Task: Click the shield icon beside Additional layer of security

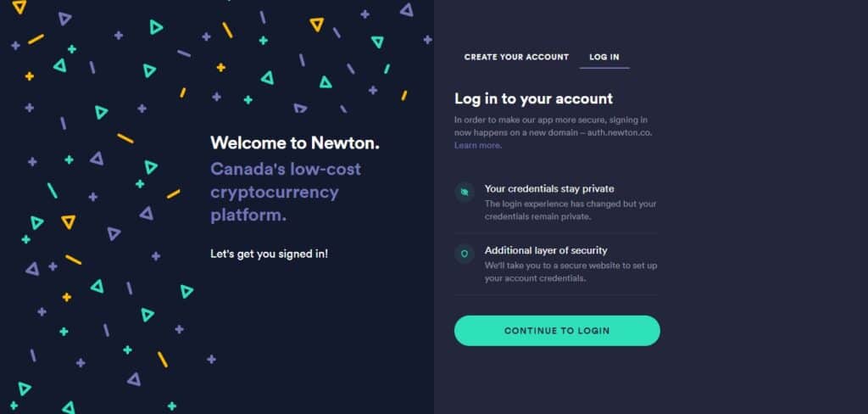Action: pyautogui.click(x=465, y=254)
